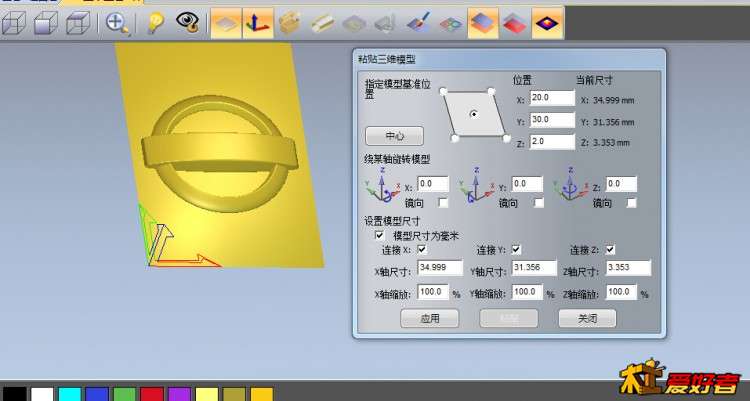The width and height of the screenshot is (750, 401).
Task: Select the bottom-left corner anchor point
Action: click(x=455, y=138)
